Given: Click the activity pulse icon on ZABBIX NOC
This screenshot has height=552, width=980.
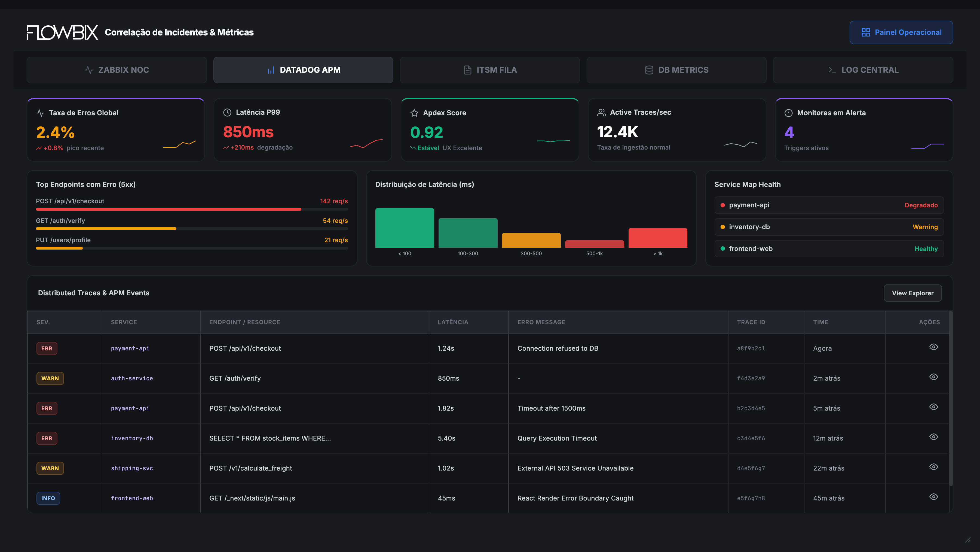Looking at the screenshot, I should pyautogui.click(x=89, y=70).
